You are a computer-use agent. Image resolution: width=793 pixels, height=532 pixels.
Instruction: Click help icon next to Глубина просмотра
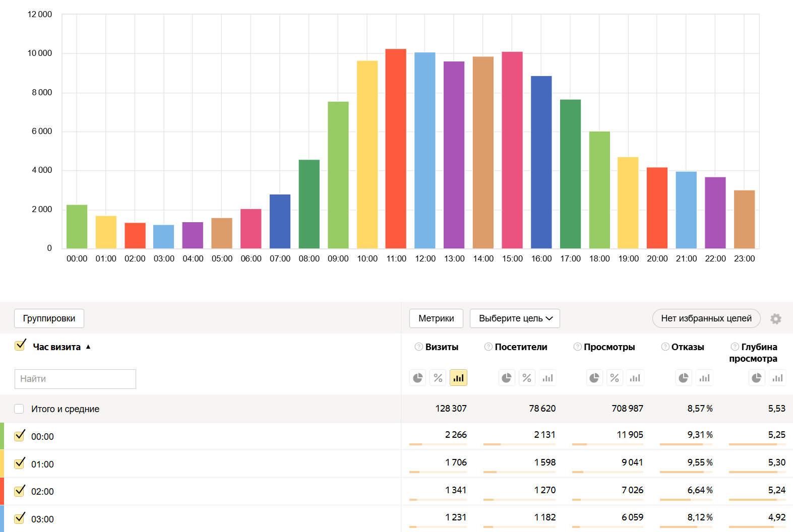point(735,347)
